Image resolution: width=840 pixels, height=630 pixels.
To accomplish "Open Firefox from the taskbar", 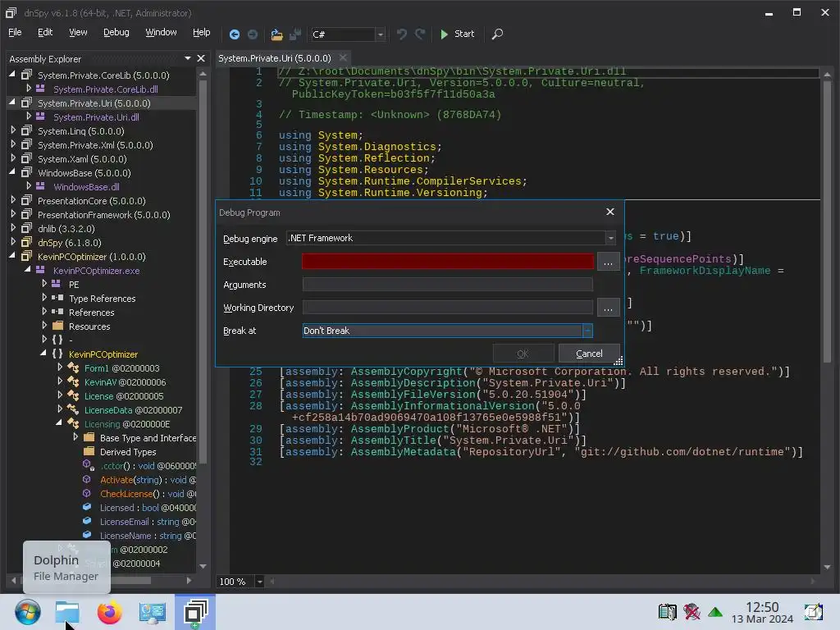I will click(x=109, y=612).
